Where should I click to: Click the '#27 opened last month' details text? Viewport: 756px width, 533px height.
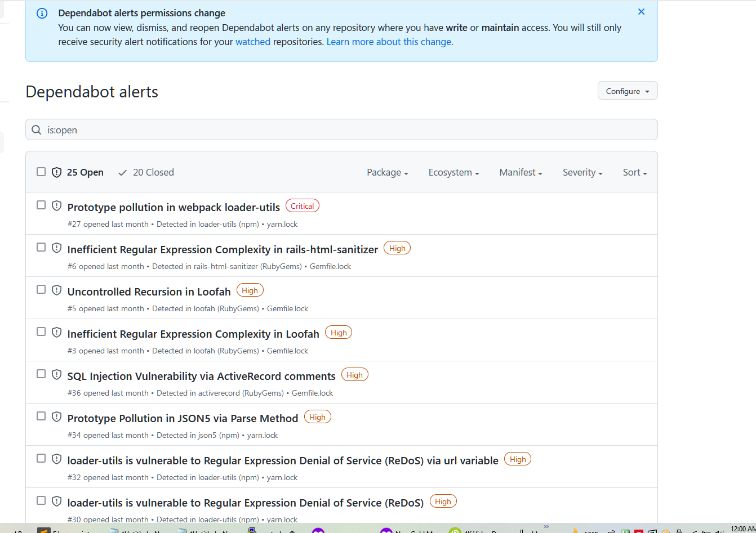click(108, 224)
